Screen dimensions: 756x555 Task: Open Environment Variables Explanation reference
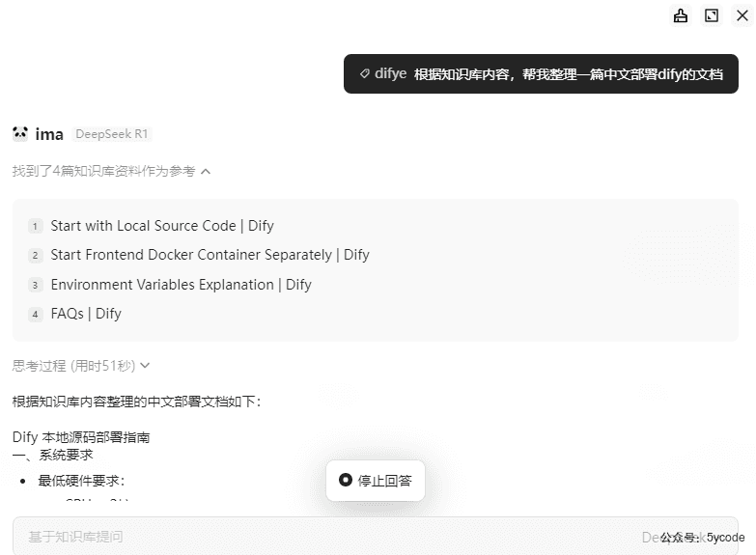point(181,285)
